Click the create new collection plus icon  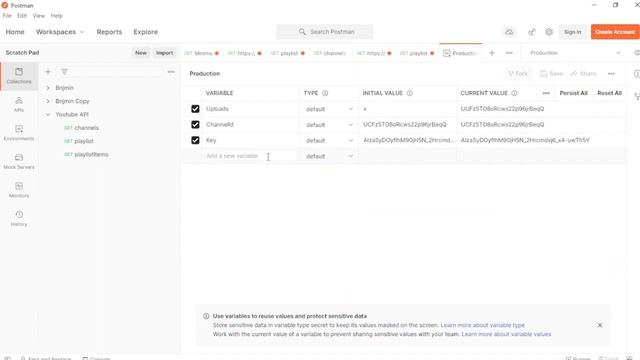[48, 72]
